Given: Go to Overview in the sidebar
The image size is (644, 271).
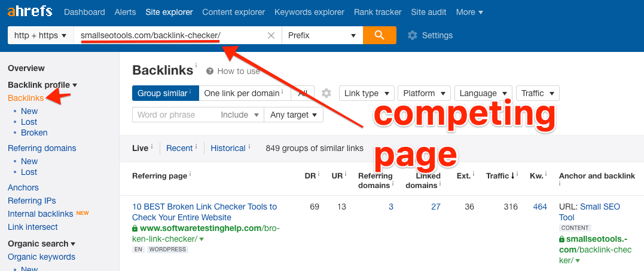Looking at the screenshot, I should (x=26, y=69).
